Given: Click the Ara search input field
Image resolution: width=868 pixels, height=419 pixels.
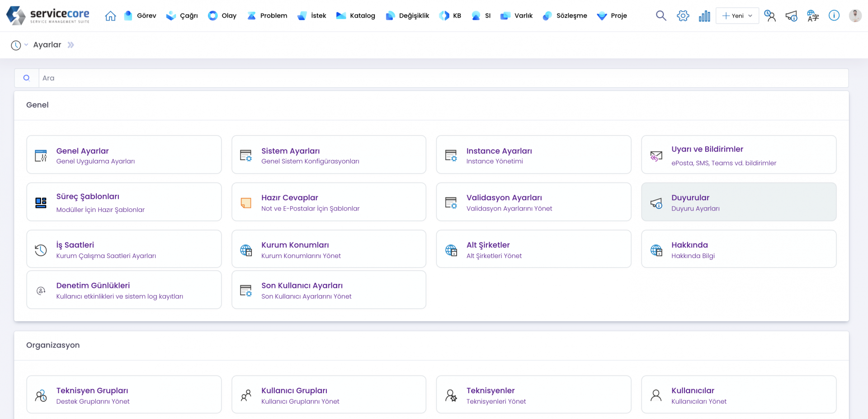Looking at the screenshot, I should (443, 78).
